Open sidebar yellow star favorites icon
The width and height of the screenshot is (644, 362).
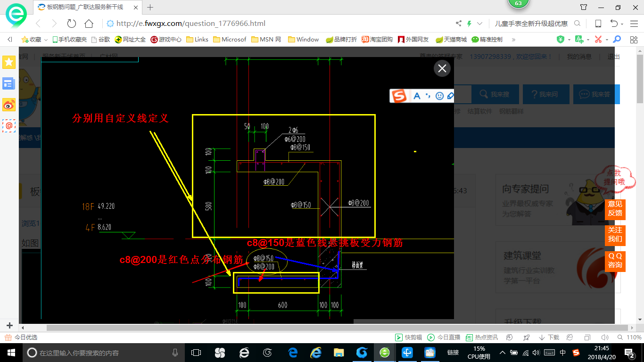[x=9, y=62]
